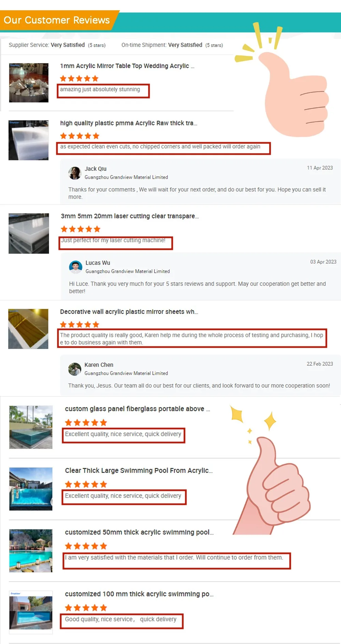Click star rating under Decorative wall acrylic review

click(79, 324)
